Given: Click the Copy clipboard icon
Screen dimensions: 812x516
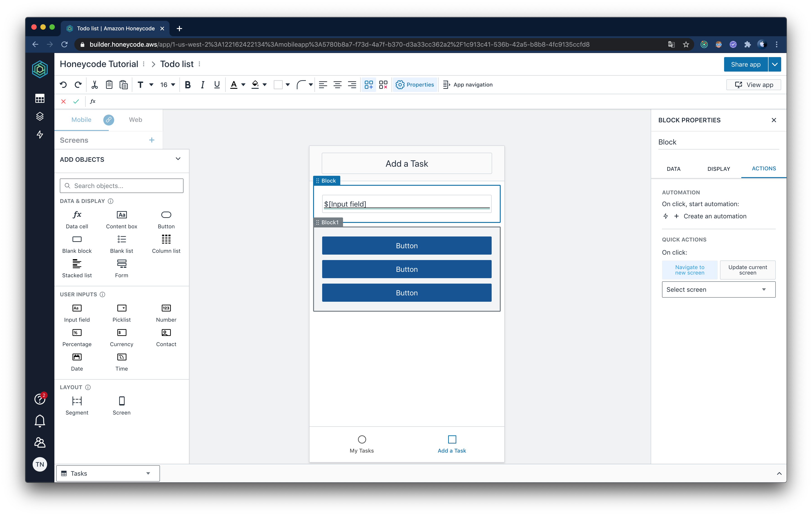Looking at the screenshot, I should [x=109, y=84].
